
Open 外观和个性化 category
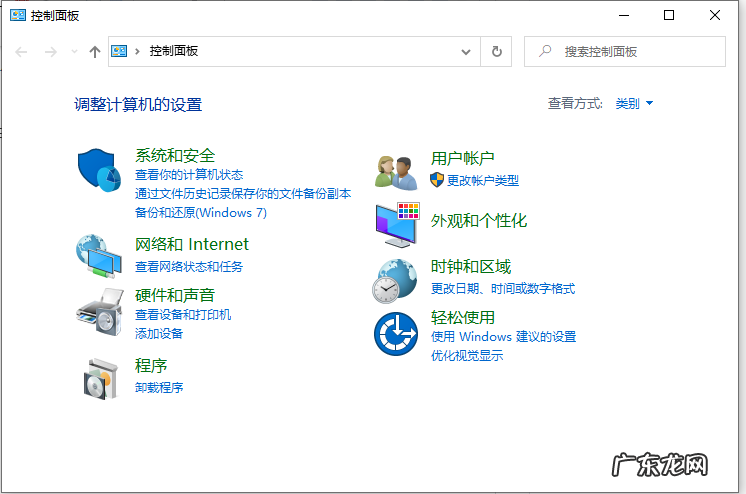(479, 220)
